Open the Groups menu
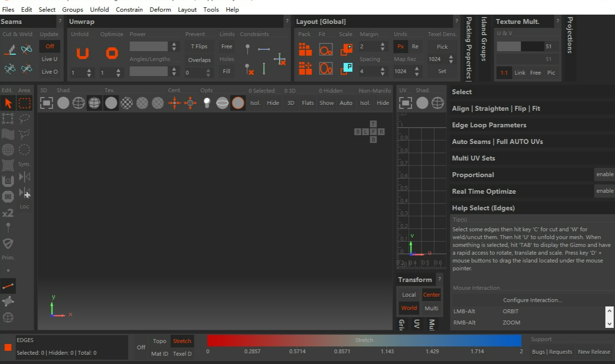The image size is (615, 364). tap(73, 9)
